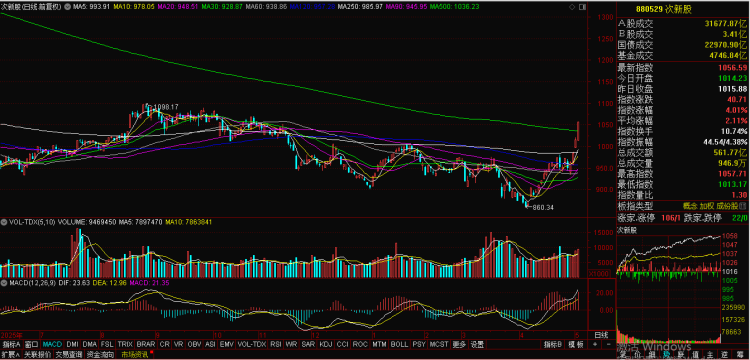Select the CR indicator tab
Viewport: 750px width, 360px height.
point(165,344)
